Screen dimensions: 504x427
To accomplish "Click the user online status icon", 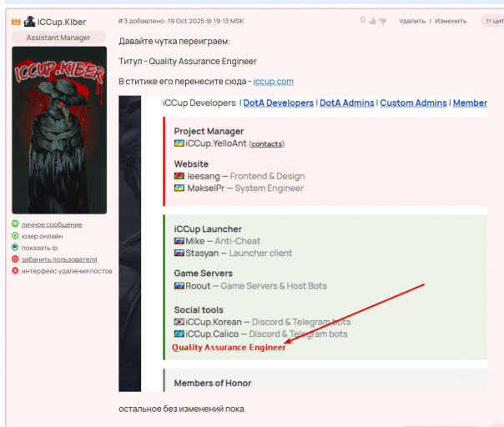I will [x=15, y=235].
